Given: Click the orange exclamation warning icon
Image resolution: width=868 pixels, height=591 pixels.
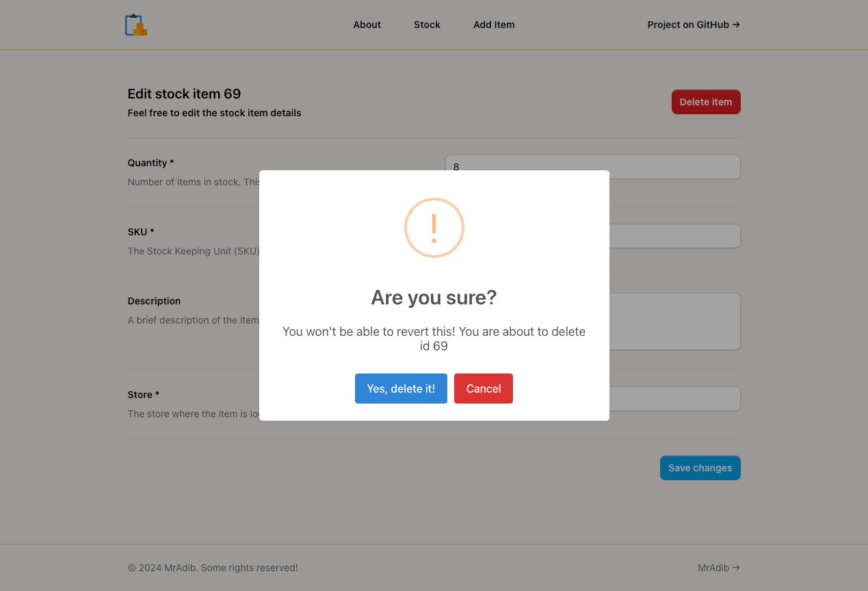Looking at the screenshot, I should [434, 228].
